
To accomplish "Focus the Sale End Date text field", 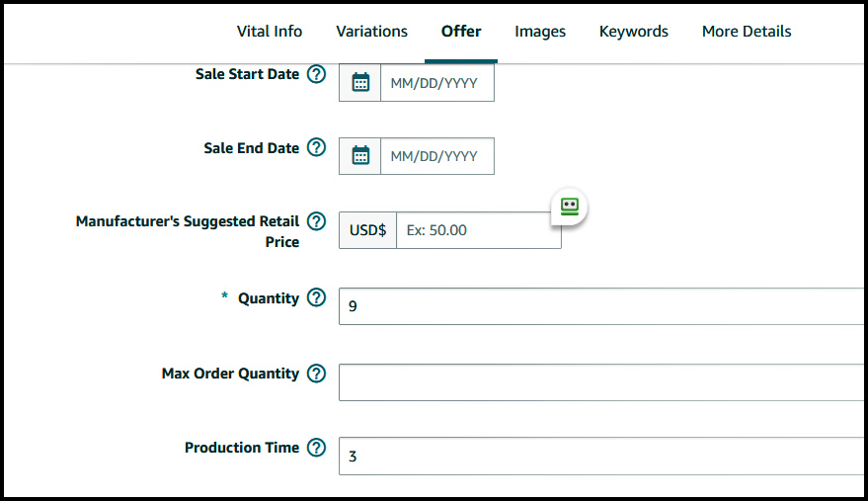I will click(437, 156).
